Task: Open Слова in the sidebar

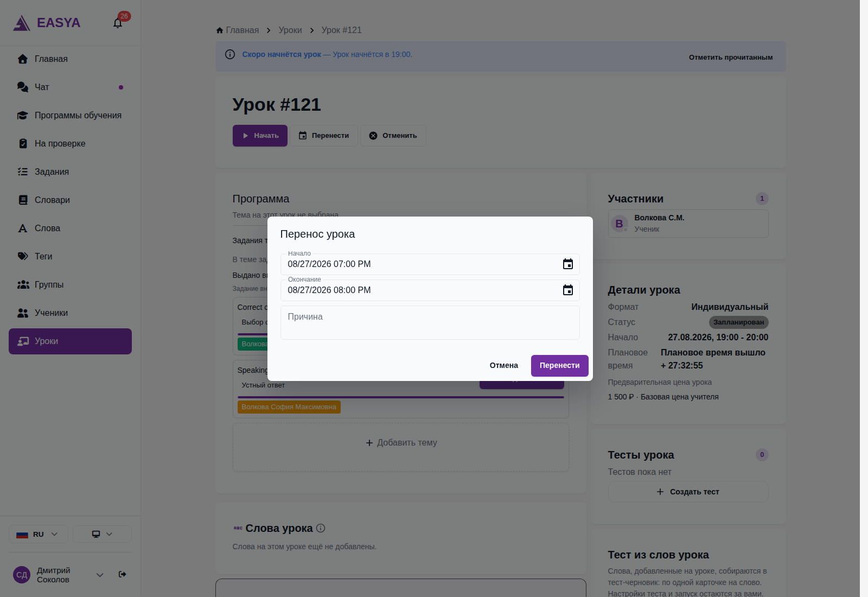Action: [x=70, y=228]
